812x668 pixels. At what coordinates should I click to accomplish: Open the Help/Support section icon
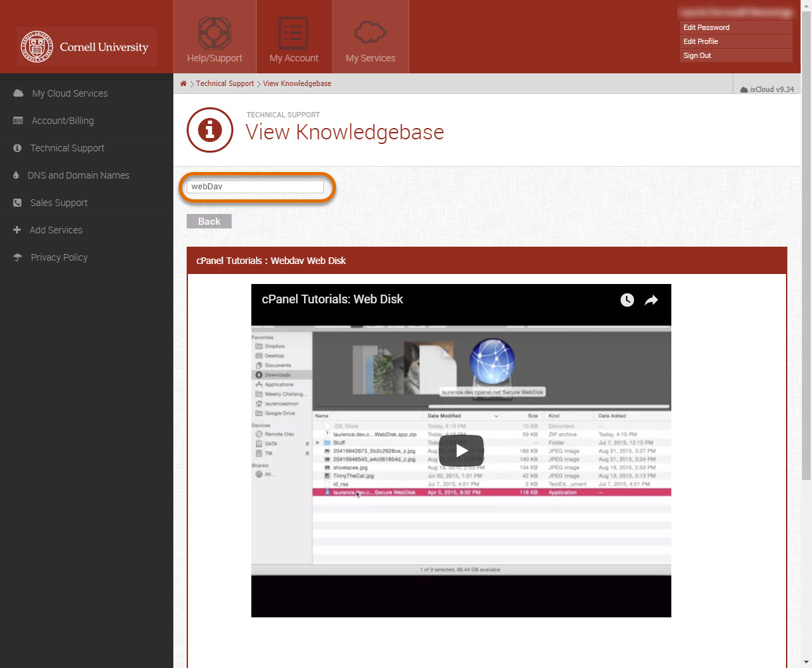(x=214, y=32)
